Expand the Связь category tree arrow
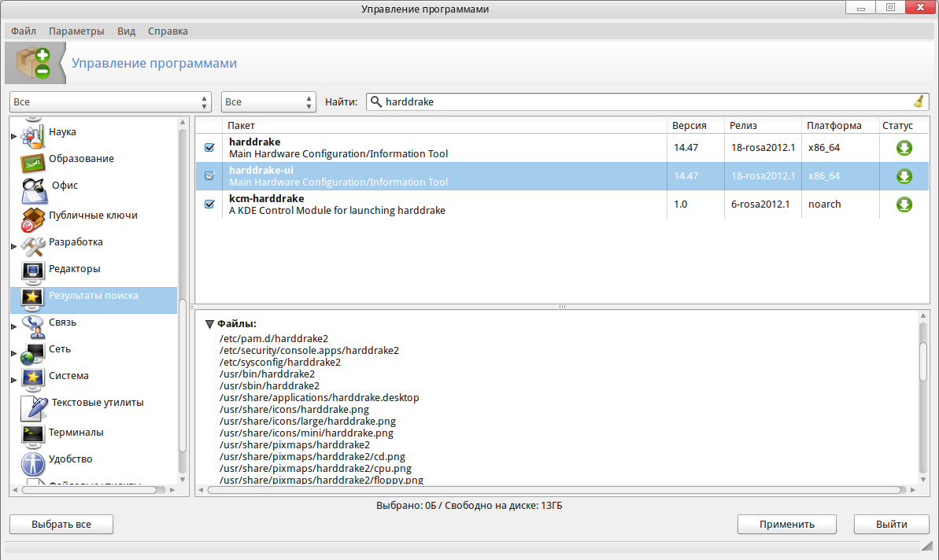 tap(13, 326)
